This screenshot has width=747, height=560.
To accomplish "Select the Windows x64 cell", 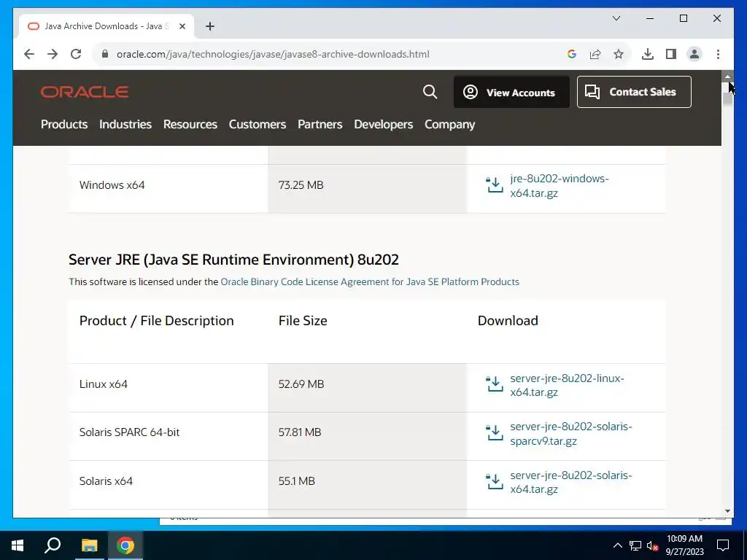I will point(112,185).
